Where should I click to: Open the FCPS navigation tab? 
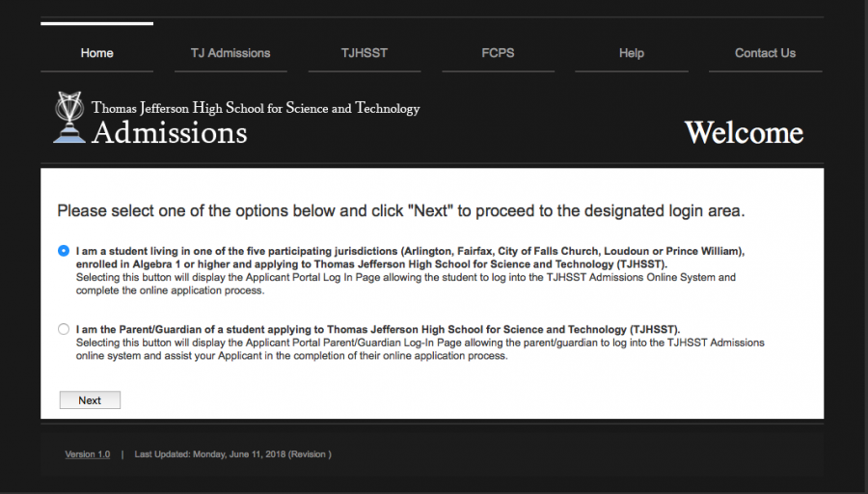click(x=498, y=53)
